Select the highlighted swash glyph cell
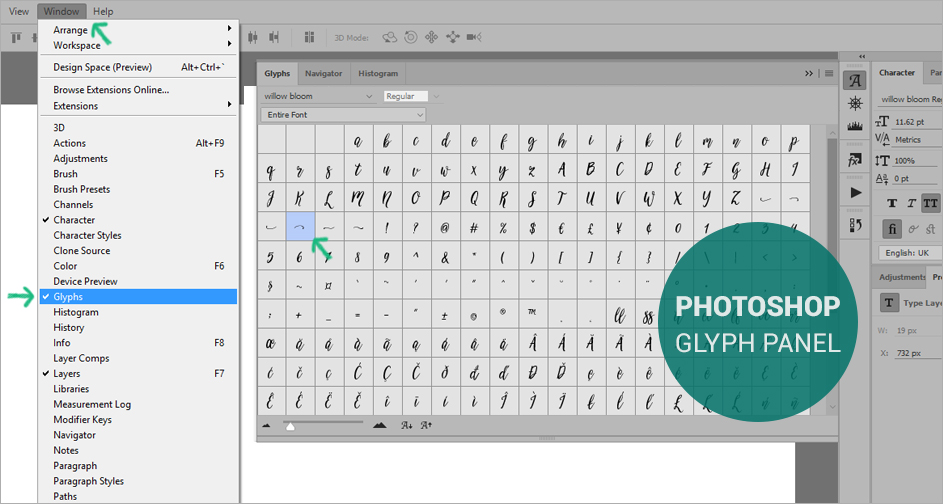The width and height of the screenshot is (943, 504). tap(299, 227)
